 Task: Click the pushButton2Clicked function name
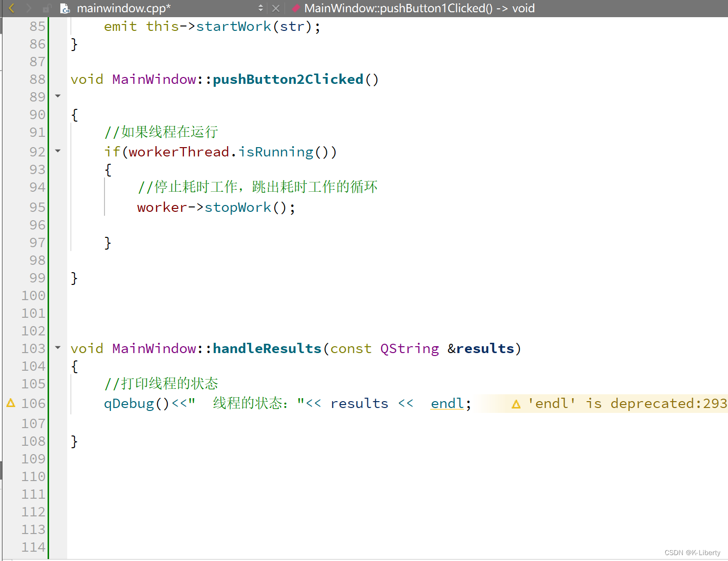click(x=288, y=79)
